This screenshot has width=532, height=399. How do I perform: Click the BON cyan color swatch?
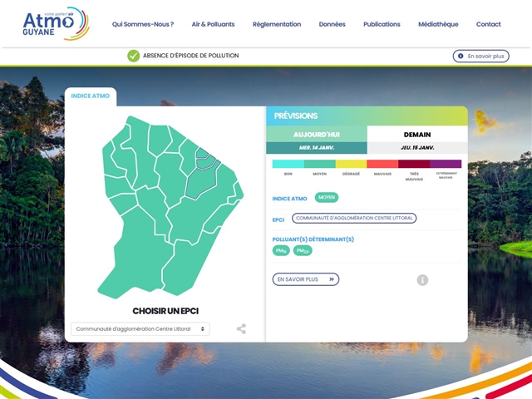[x=288, y=164]
